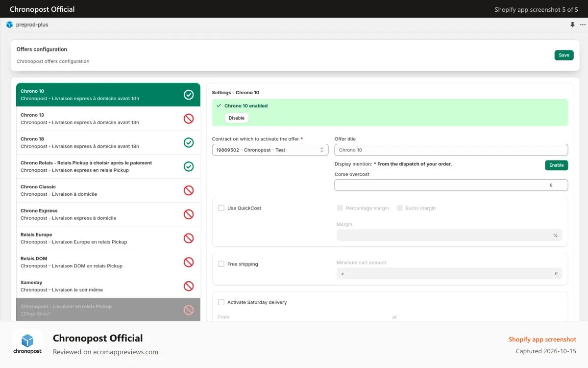Click the disabled icon for Sameday
Viewport: 588px width, 368px height.
click(x=189, y=286)
